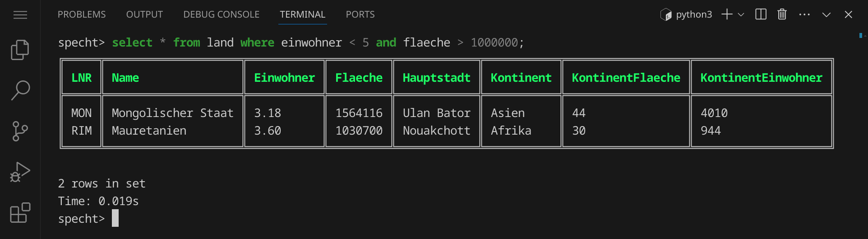Switch to the Output tab

coord(144,14)
